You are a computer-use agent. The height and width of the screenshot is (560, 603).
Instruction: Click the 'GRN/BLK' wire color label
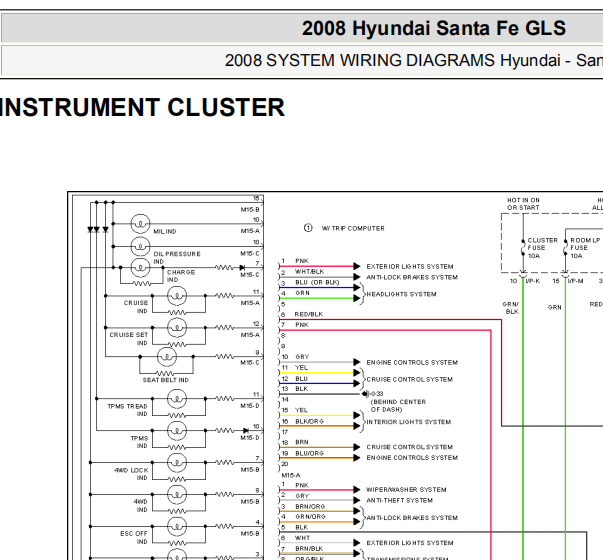tap(511, 308)
